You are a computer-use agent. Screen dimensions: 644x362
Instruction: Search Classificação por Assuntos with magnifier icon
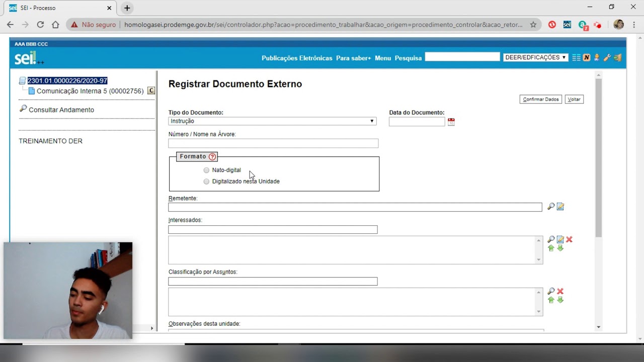551,292
